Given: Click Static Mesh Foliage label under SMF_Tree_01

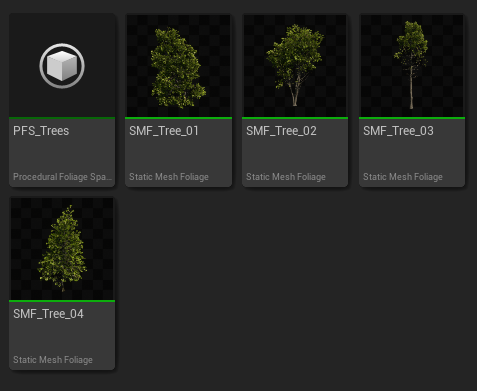Looking at the screenshot, I should [x=169, y=177].
